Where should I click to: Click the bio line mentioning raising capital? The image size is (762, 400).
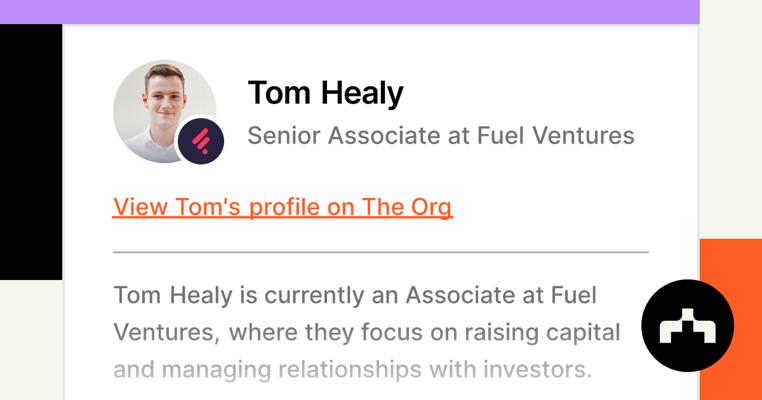click(x=366, y=332)
